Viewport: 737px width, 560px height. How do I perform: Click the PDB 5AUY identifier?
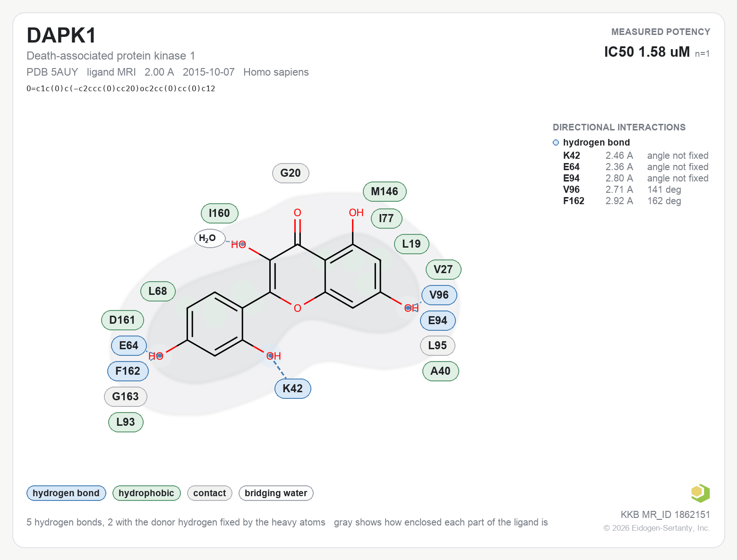coord(52,72)
